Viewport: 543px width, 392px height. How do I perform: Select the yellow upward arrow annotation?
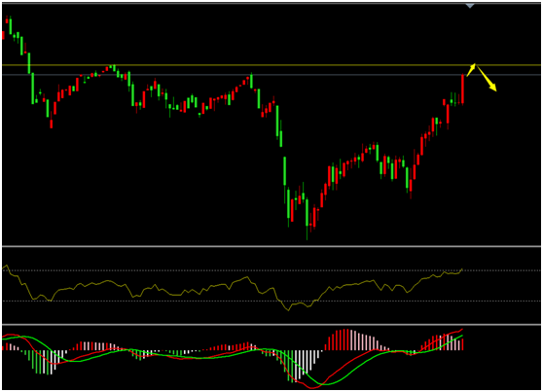point(471,70)
